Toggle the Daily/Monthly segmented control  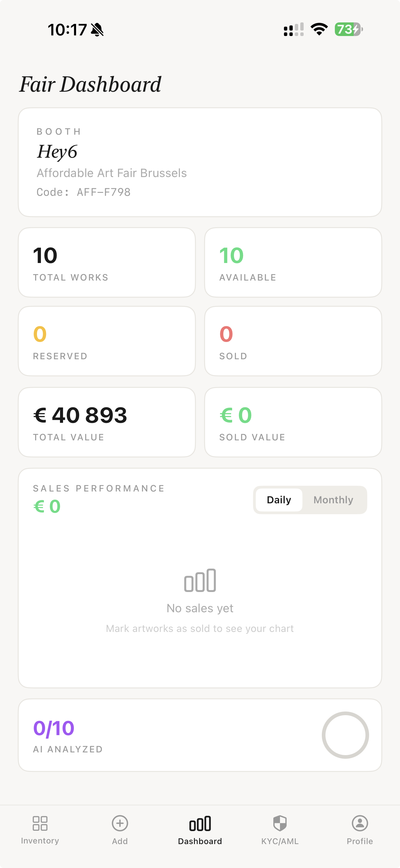pyautogui.click(x=310, y=500)
